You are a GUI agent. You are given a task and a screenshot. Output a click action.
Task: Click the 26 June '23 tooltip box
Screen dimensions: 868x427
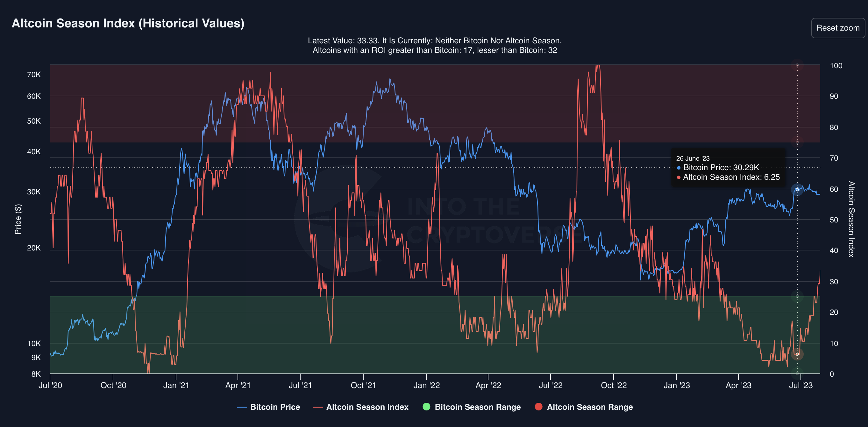728,168
